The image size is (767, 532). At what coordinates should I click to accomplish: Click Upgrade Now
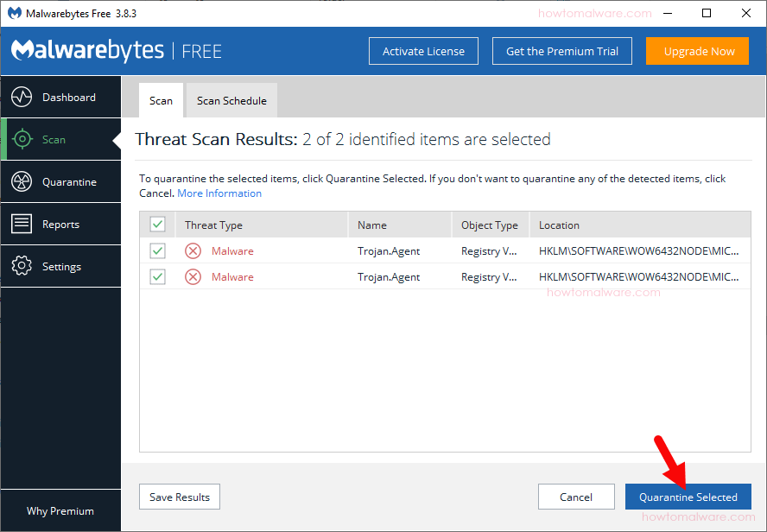point(697,51)
